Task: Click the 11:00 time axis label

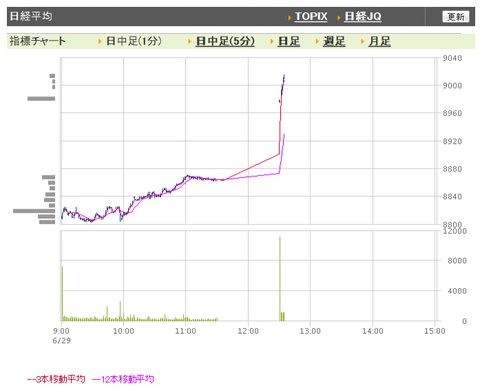Action: [186, 331]
